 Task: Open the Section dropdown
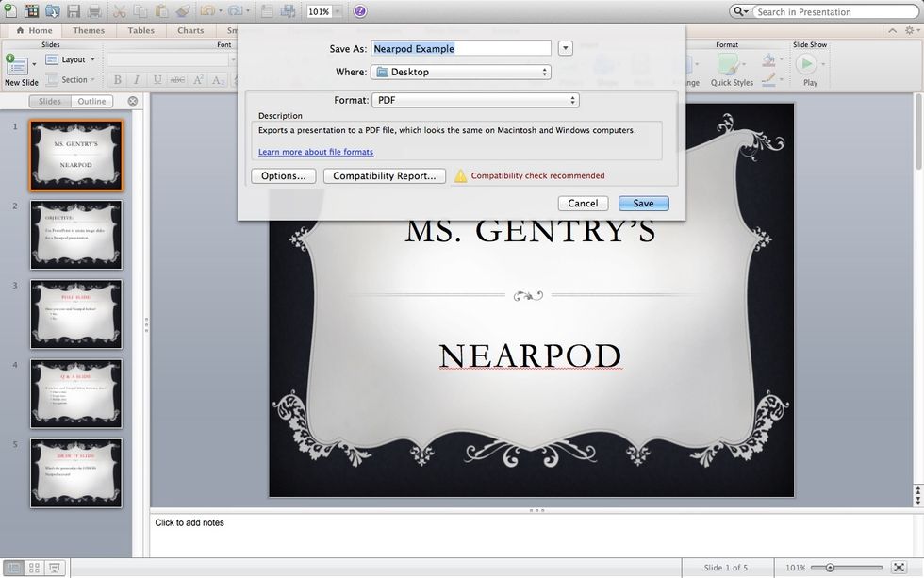[x=70, y=79]
